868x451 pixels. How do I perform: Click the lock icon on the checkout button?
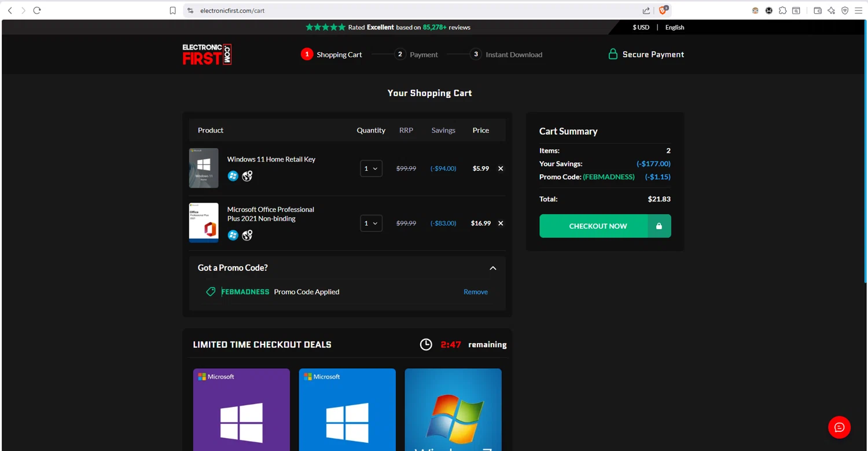pos(659,226)
